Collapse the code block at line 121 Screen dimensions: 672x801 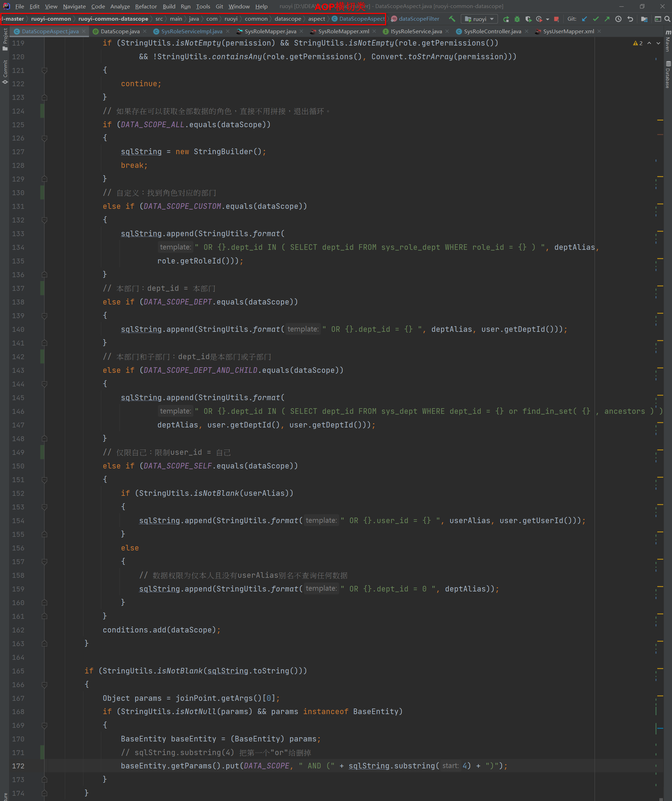point(44,70)
